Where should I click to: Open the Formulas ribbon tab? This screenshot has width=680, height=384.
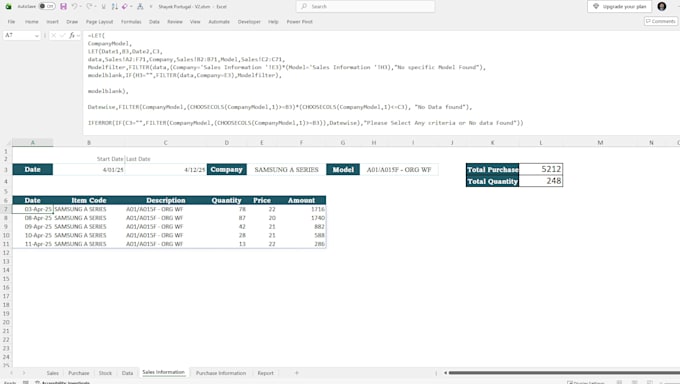coord(131,22)
